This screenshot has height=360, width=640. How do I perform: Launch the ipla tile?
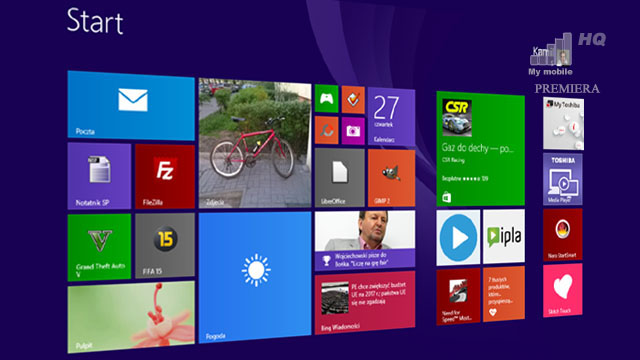coord(504,236)
